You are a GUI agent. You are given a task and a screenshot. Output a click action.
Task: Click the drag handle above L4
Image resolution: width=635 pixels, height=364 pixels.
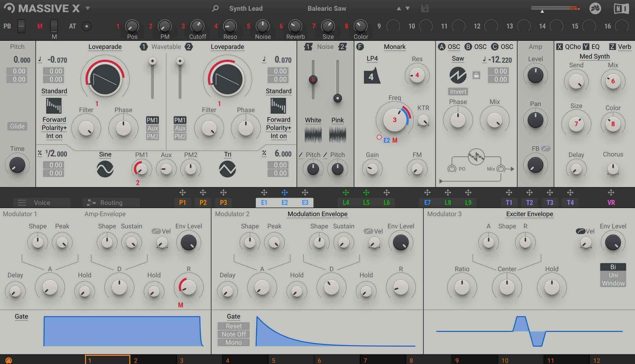pos(346,192)
